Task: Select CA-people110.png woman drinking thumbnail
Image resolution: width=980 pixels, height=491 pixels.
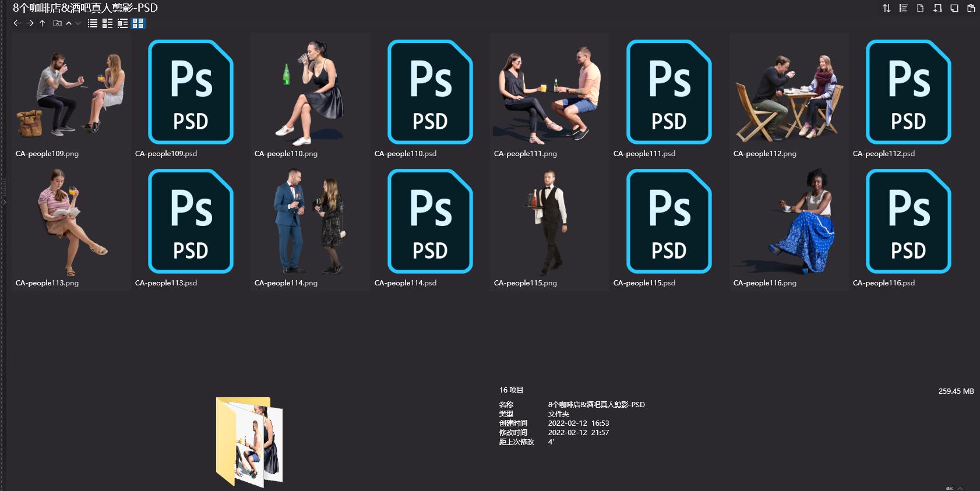Action: [x=311, y=92]
